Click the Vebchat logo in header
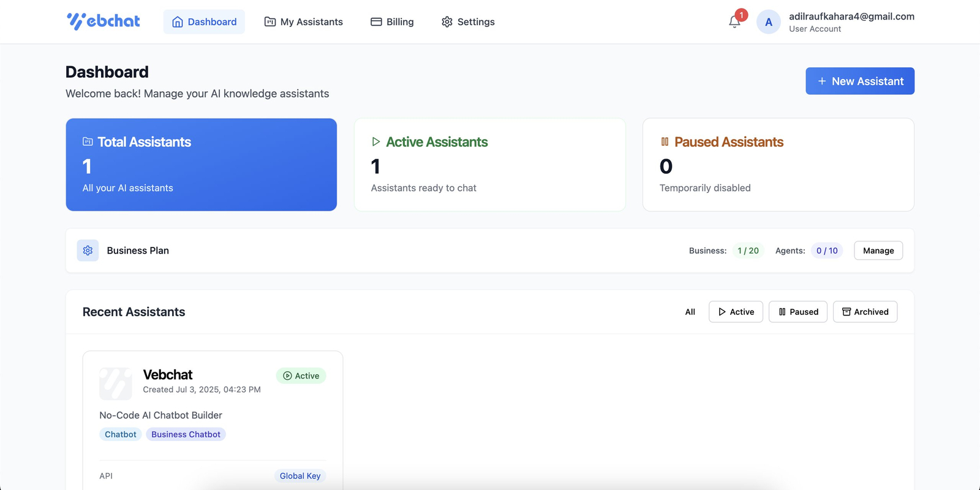The image size is (980, 490). pos(103,21)
